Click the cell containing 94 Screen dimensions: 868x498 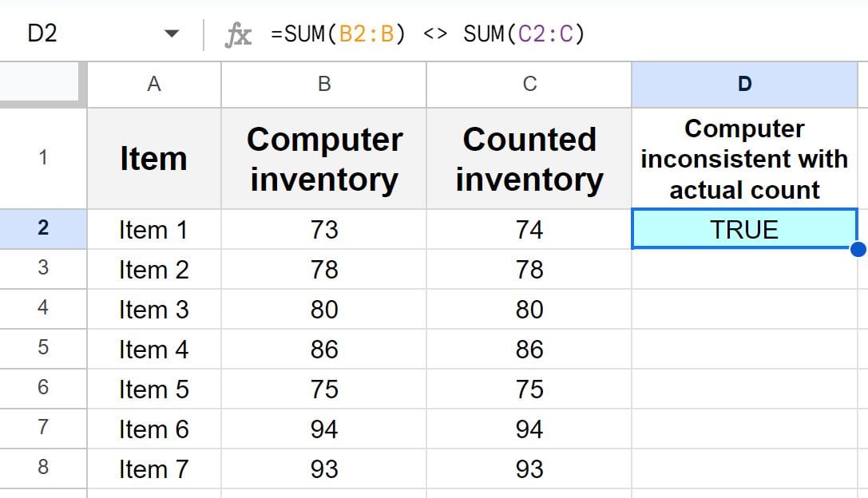coord(323,429)
